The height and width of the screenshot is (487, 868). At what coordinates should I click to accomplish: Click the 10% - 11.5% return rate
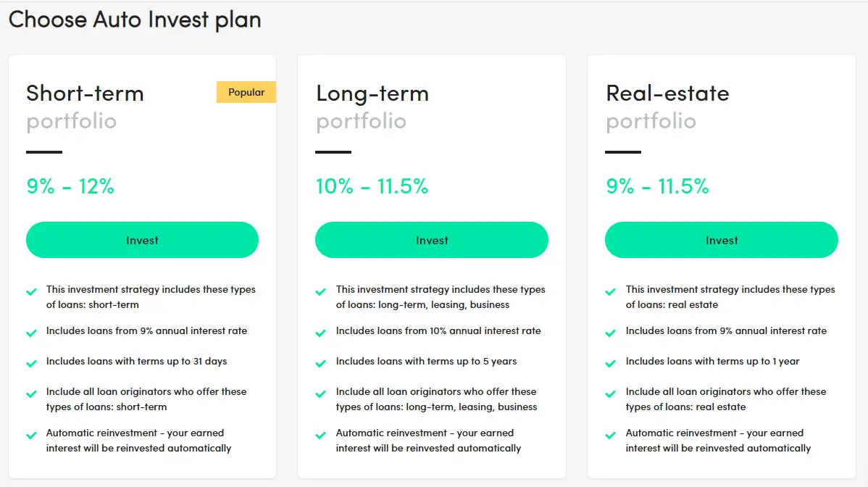point(372,186)
